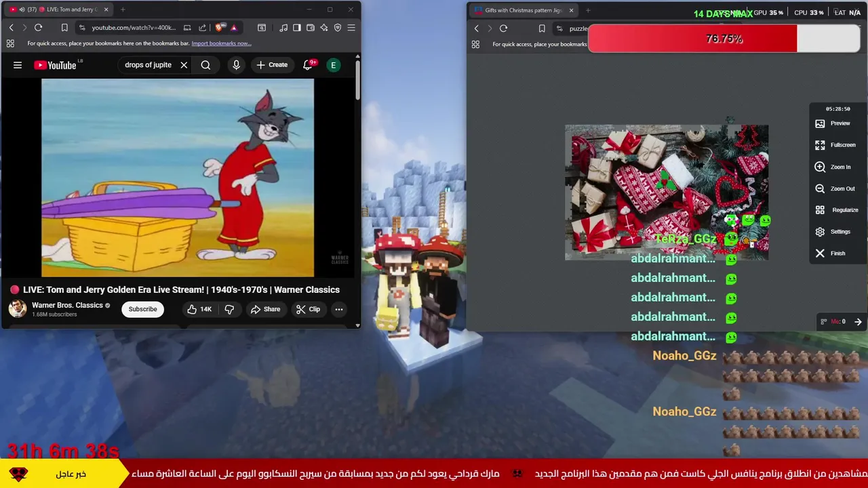Toggle Fullscreen in the puzzle side menu
This screenshot has height=488, width=868.
coord(835,145)
